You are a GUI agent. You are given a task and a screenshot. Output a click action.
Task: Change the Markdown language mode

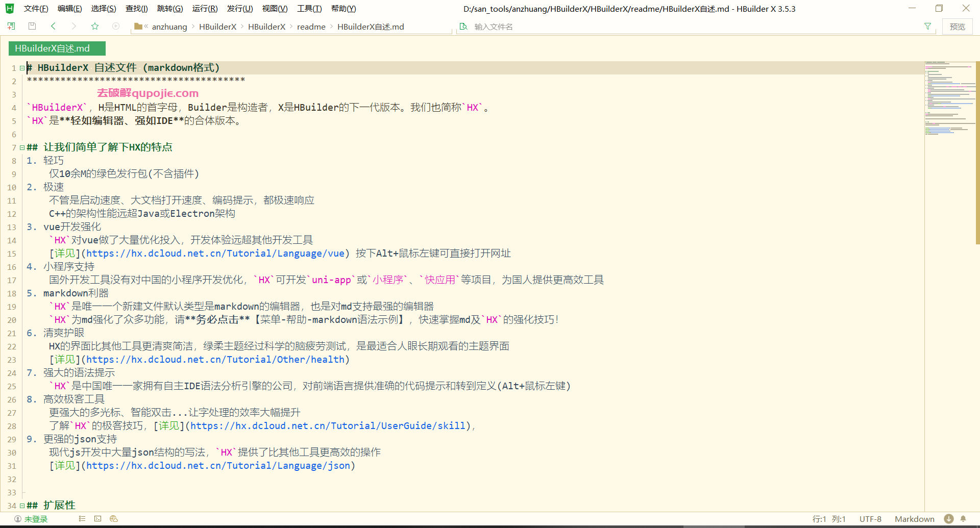click(x=914, y=519)
